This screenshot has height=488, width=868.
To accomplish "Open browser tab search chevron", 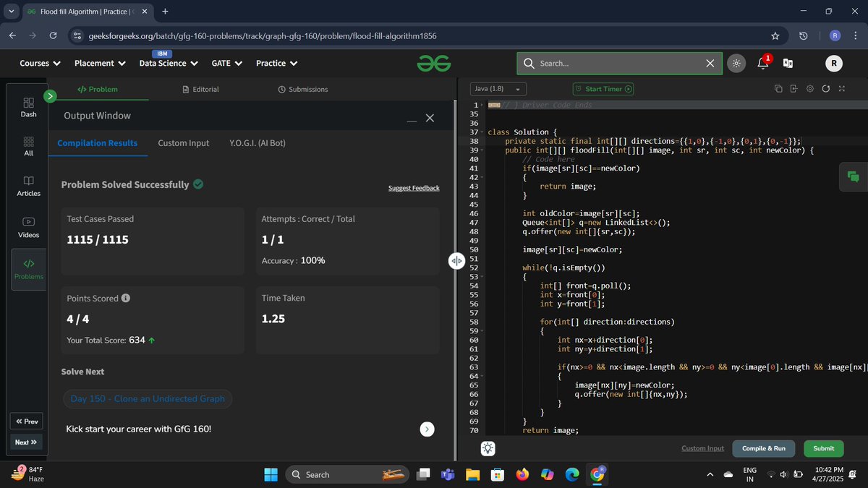I will tap(12, 12).
